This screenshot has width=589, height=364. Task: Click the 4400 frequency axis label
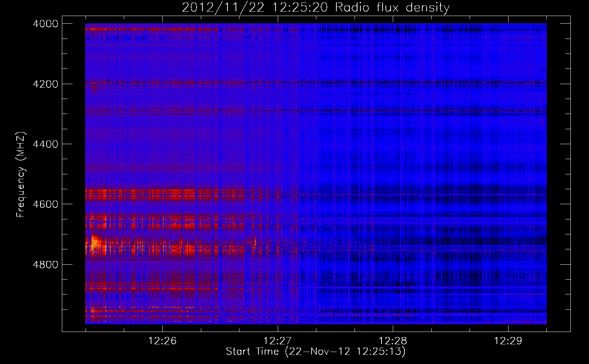pyautogui.click(x=45, y=144)
